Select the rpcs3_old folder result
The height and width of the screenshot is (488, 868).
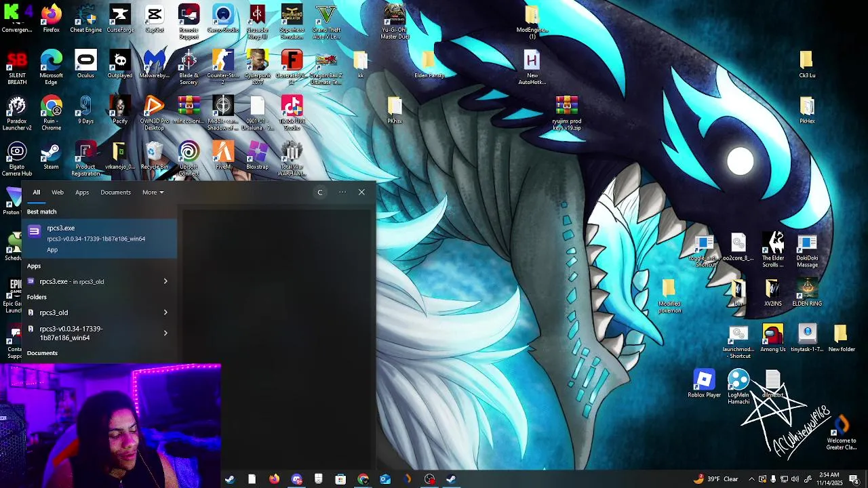click(x=90, y=312)
